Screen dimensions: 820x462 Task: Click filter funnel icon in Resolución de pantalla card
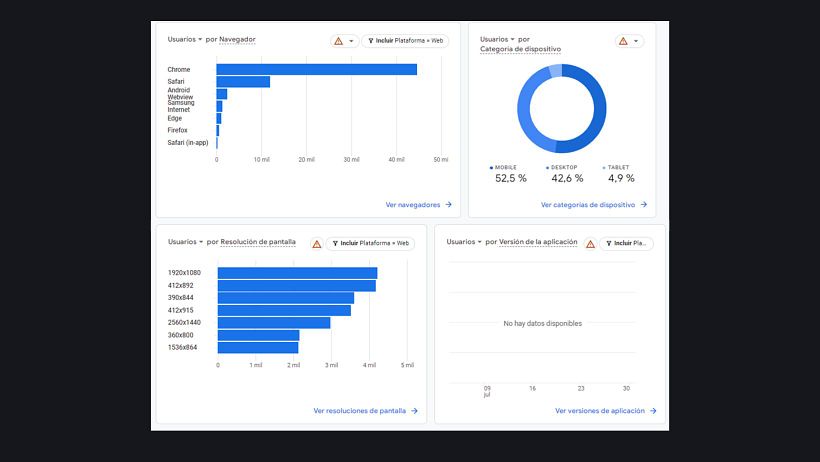tap(333, 243)
